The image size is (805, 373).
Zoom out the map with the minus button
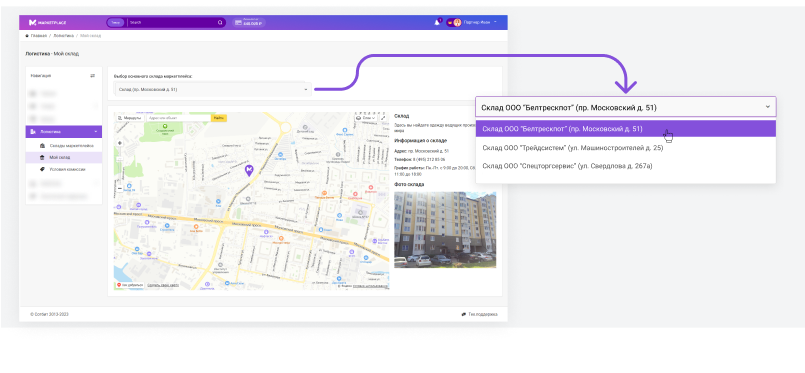click(120, 188)
